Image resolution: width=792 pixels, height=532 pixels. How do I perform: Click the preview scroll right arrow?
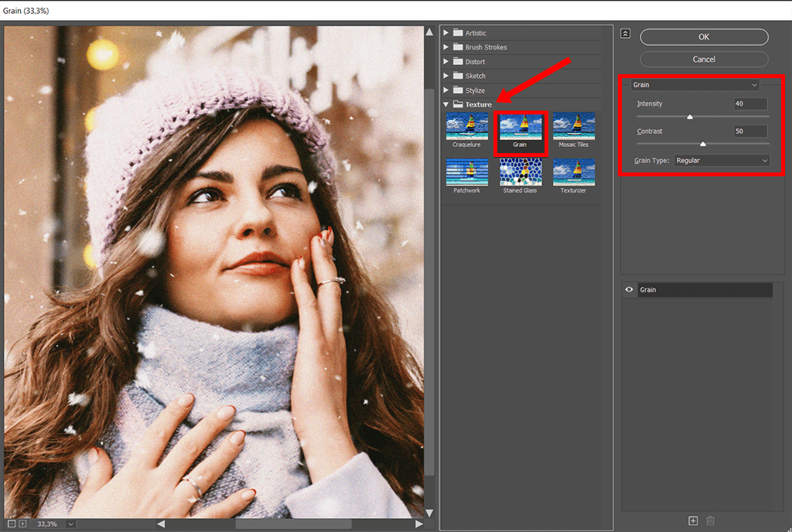pyautogui.click(x=418, y=524)
